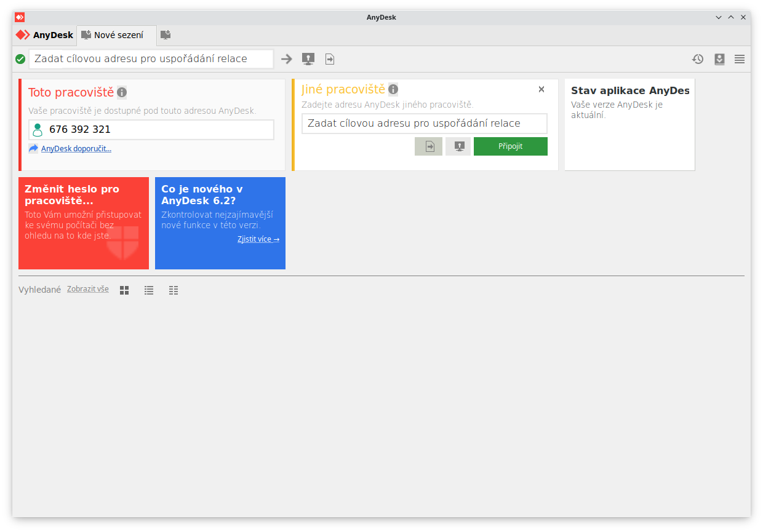The image size is (763, 532).
Task: Click the window title bar AnyDesk app icon
Action: 20,17
